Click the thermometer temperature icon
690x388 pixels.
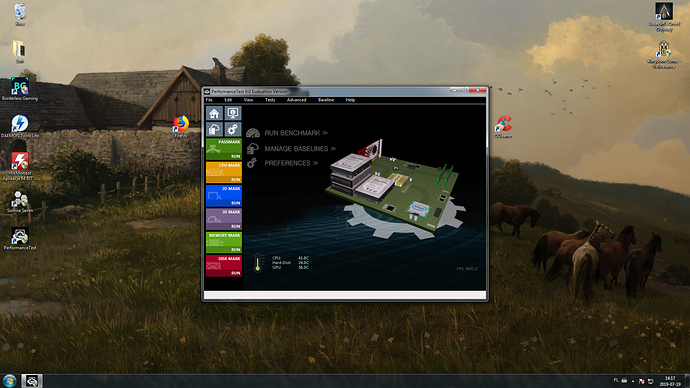(258, 263)
